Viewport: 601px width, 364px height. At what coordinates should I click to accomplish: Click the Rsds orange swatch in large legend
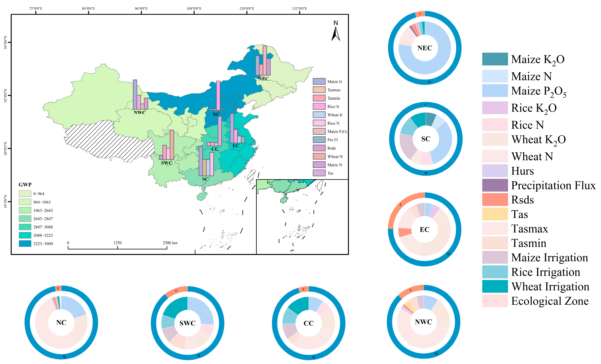(x=495, y=200)
